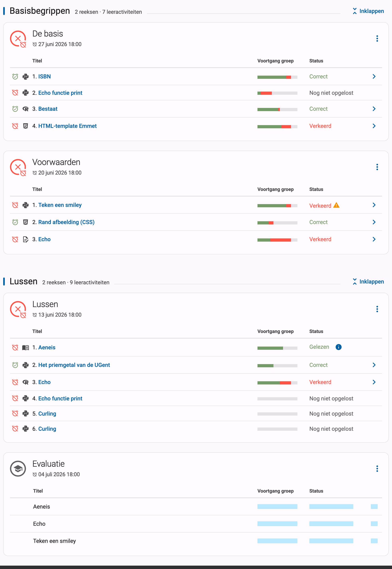Click the Python icon beside Teken een smiley
392x569 pixels.
(x=26, y=205)
